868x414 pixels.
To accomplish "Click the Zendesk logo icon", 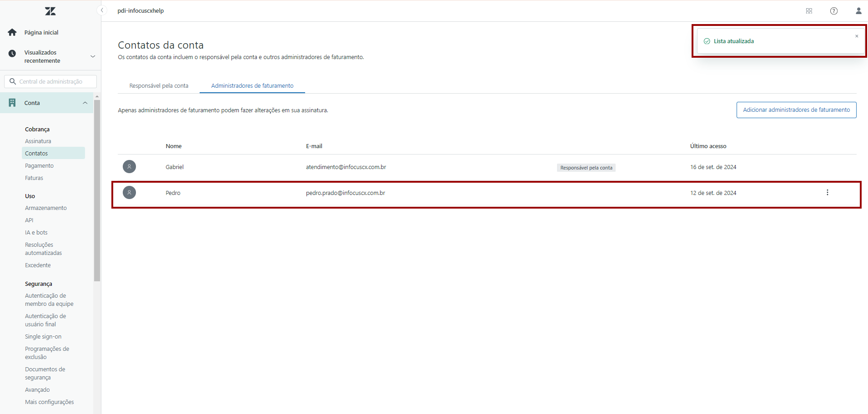I will [50, 11].
